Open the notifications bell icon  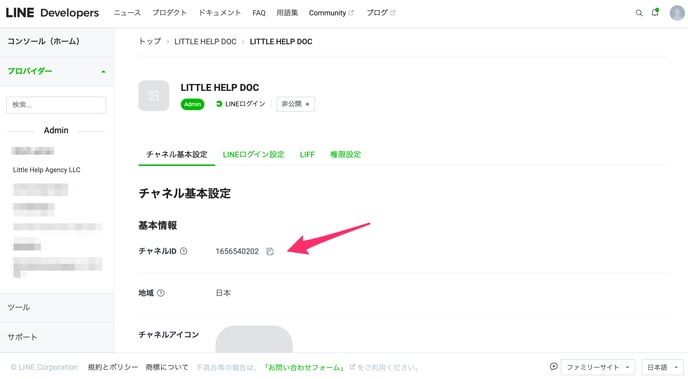[655, 13]
